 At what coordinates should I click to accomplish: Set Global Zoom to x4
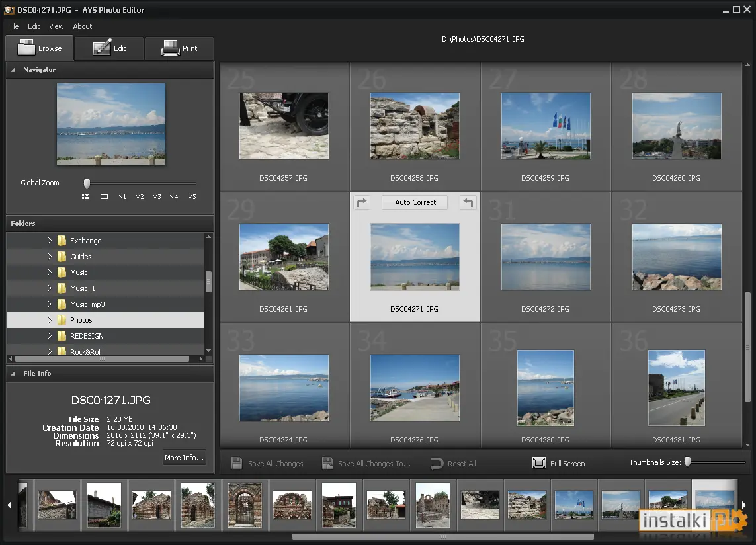pos(174,197)
